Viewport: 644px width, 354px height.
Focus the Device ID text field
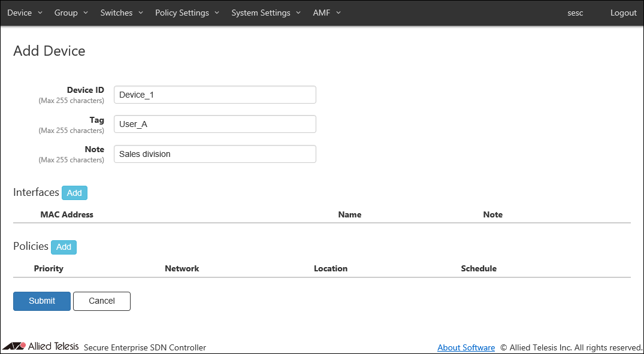point(214,95)
